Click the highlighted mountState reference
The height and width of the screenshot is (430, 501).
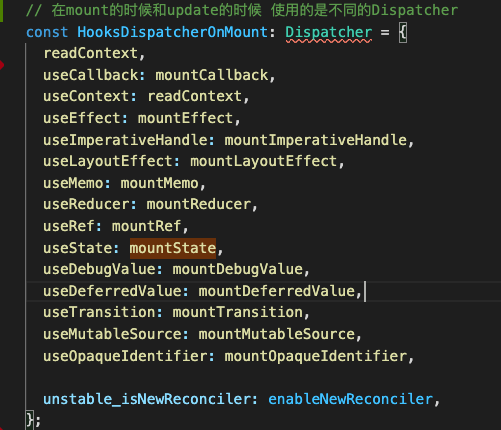tap(173, 248)
